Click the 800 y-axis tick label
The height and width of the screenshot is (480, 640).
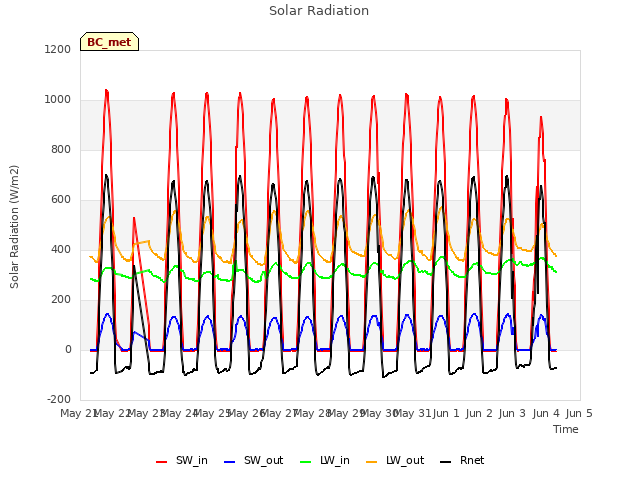click(x=61, y=150)
